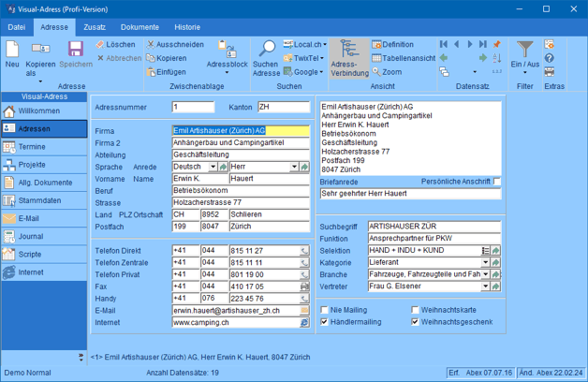Click the Adressnummer field
The height and width of the screenshot is (382, 588).
pos(193,107)
